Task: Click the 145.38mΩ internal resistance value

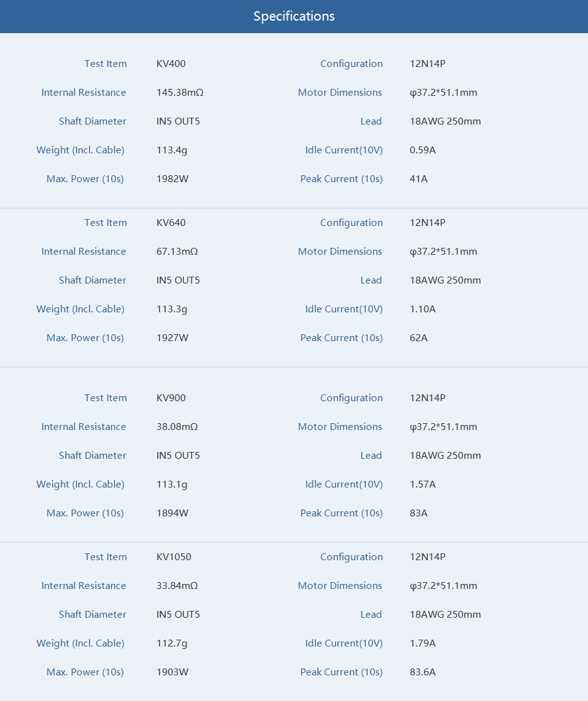Action: pyautogui.click(x=180, y=93)
